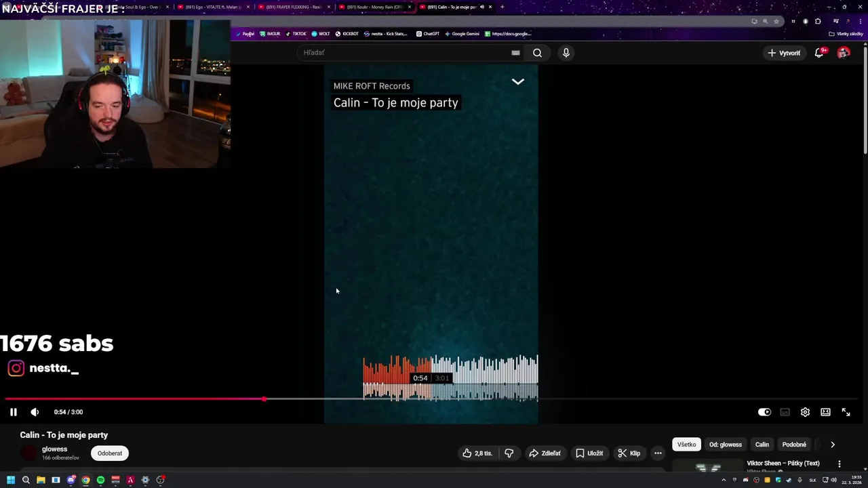Share the video with the Zdieľať button
This screenshot has height=488, width=868.
click(545, 453)
